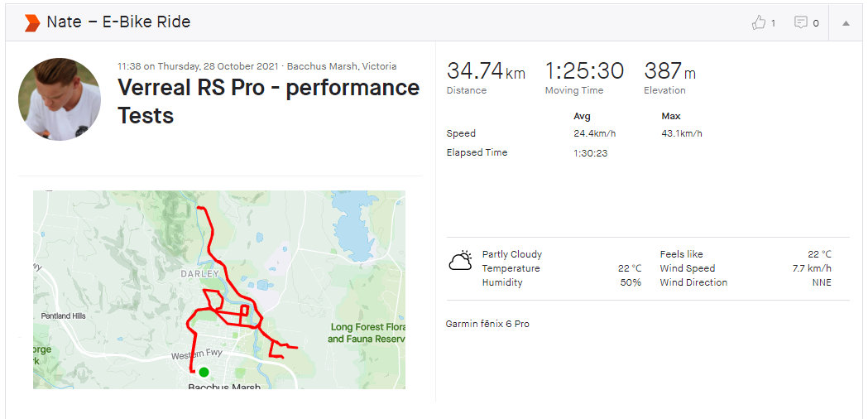868x419 pixels.
Task: Click the partly cloudy weather icon
Action: coord(461,261)
